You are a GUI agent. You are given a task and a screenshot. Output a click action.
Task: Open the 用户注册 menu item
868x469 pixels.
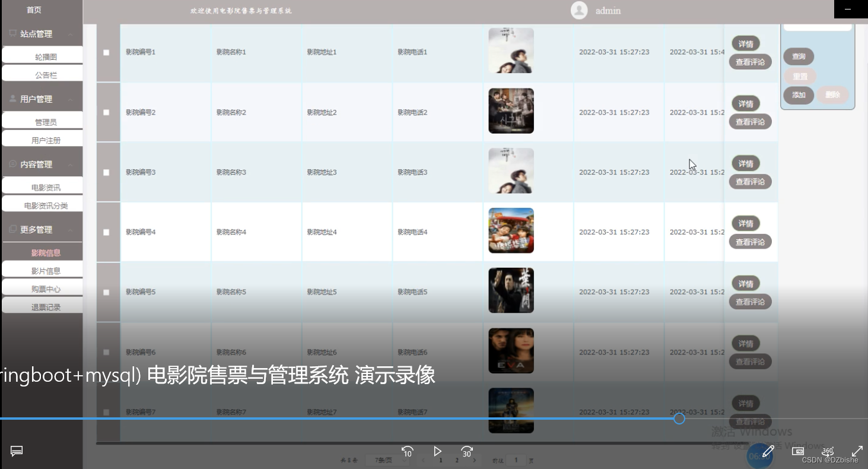[x=42, y=138]
